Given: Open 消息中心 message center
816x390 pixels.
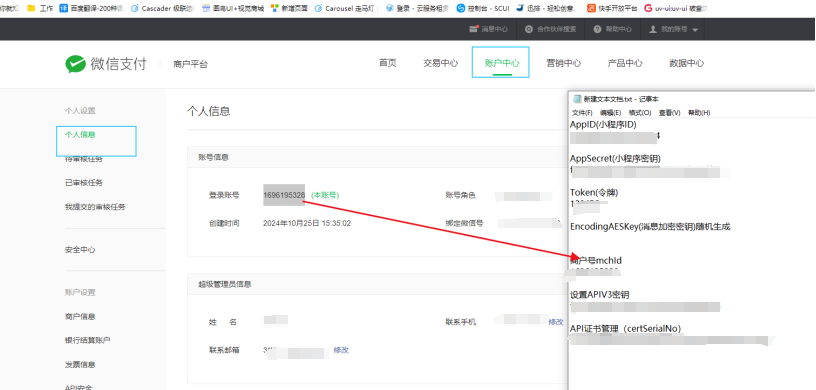Looking at the screenshot, I should 488,29.
